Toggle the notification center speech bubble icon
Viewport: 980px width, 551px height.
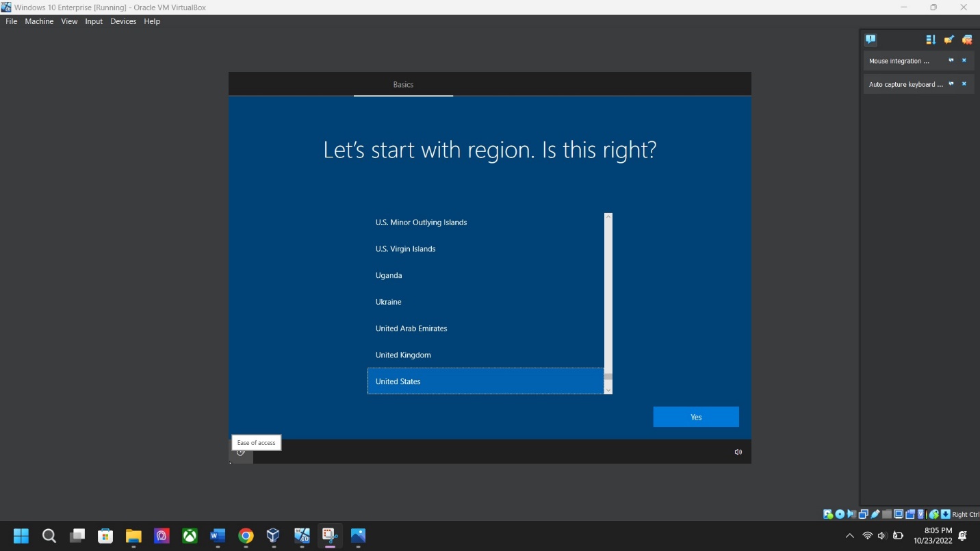coord(871,40)
